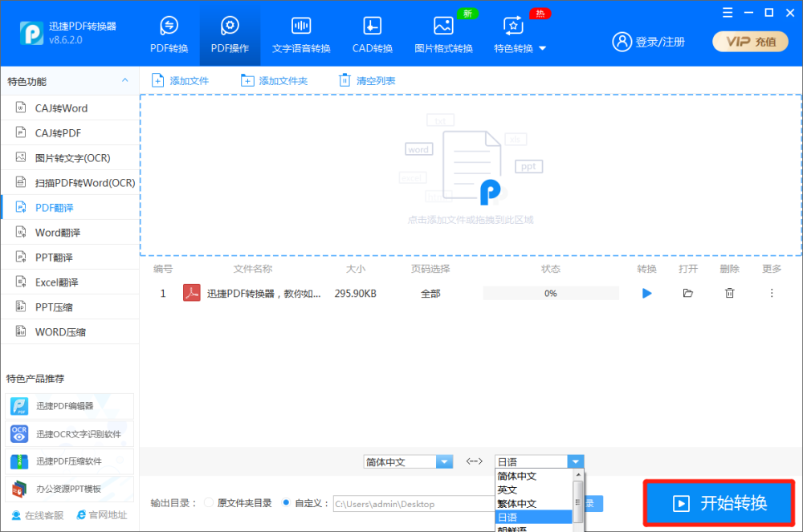Switch to the PDF操作 tab
Viewport: 803px width, 532px height.
pos(230,35)
